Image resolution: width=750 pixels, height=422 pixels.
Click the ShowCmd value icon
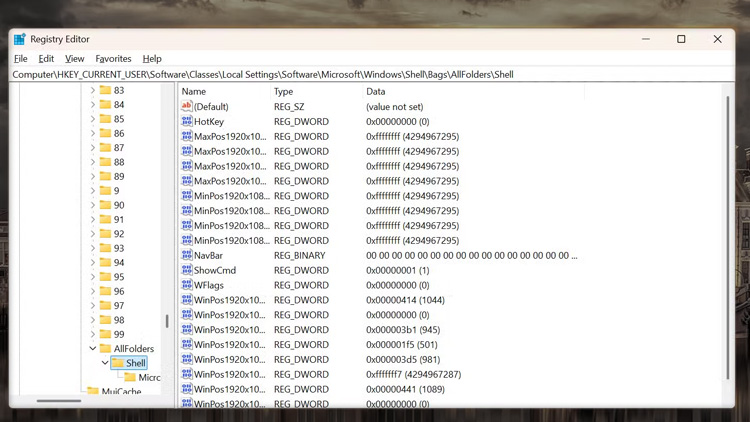(x=187, y=270)
